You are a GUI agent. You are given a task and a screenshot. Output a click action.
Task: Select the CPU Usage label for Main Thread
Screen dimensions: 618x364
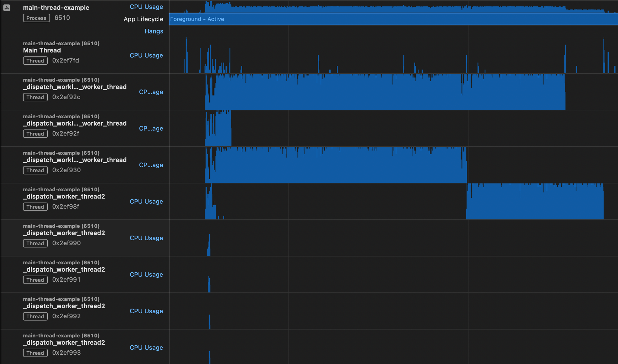coord(146,55)
